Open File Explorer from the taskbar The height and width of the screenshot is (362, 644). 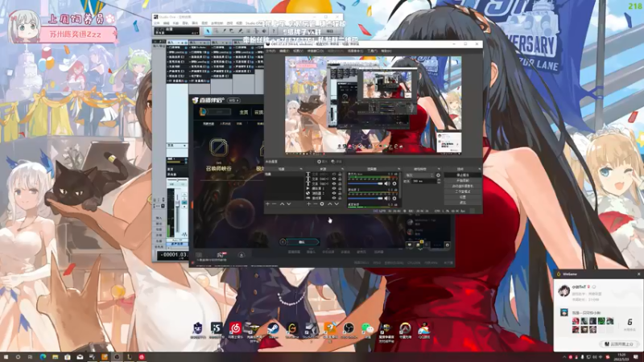[x=55, y=357]
